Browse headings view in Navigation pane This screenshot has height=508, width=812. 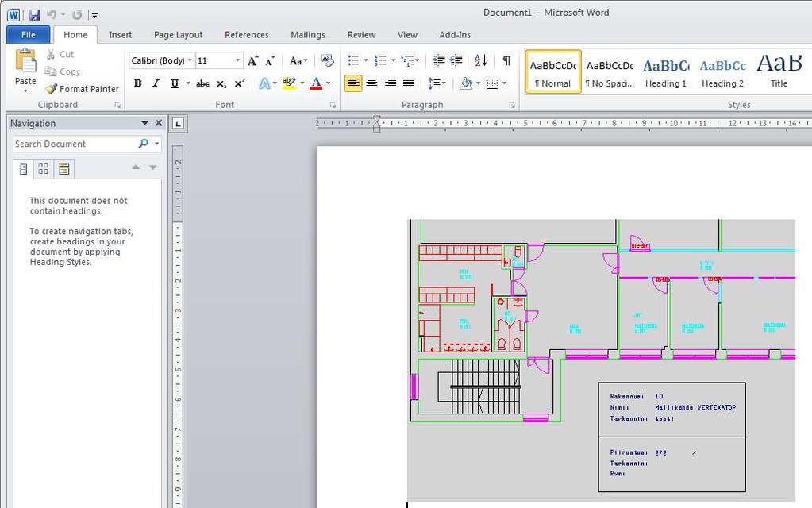23,168
